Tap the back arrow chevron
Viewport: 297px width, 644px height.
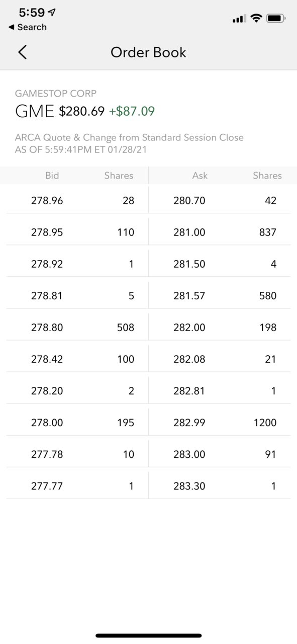pyautogui.click(x=22, y=52)
